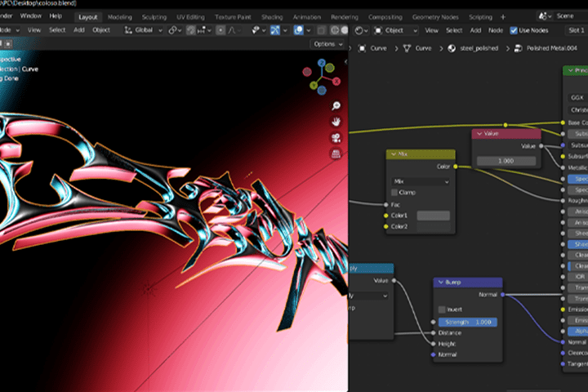This screenshot has width=588, height=392.
Task: Toggle the Use Nodes checkbox
Action: (x=514, y=30)
